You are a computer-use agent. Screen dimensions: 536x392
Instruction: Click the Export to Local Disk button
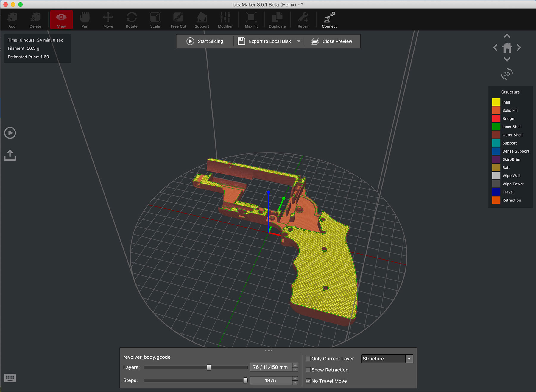click(x=264, y=41)
